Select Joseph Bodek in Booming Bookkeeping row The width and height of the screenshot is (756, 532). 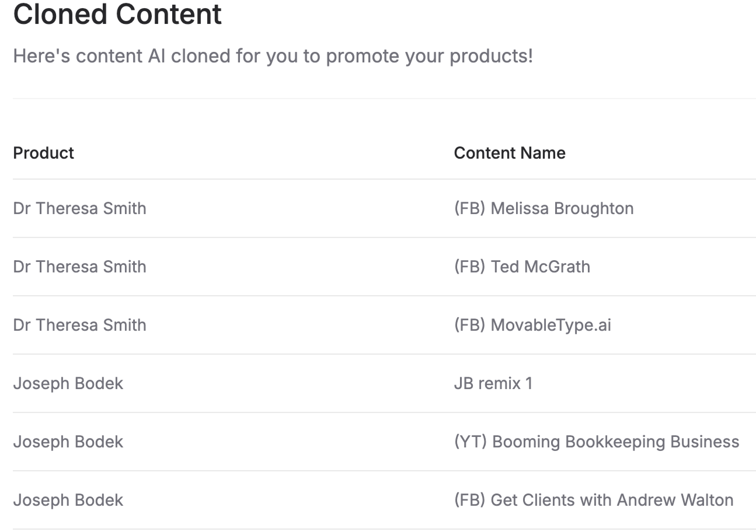point(68,442)
